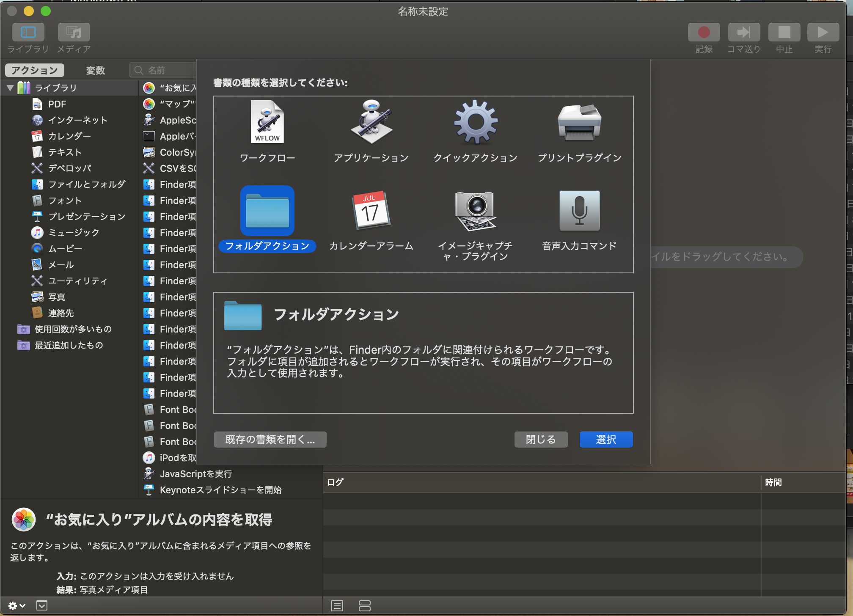Select the PDF library category
The width and height of the screenshot is (853, 616).
click(69, 104)
